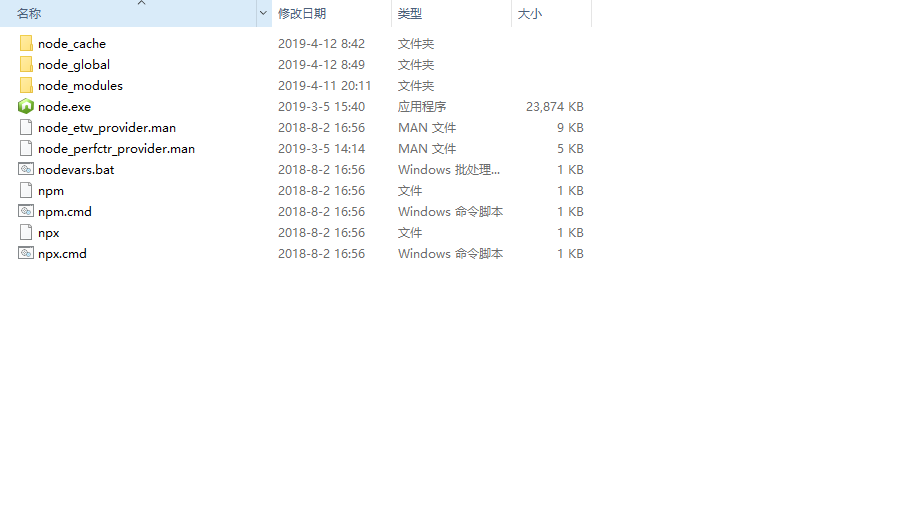Click the 文件夹 type of node_cache
This screenshot has width=917, height=517.
point(416,44)
